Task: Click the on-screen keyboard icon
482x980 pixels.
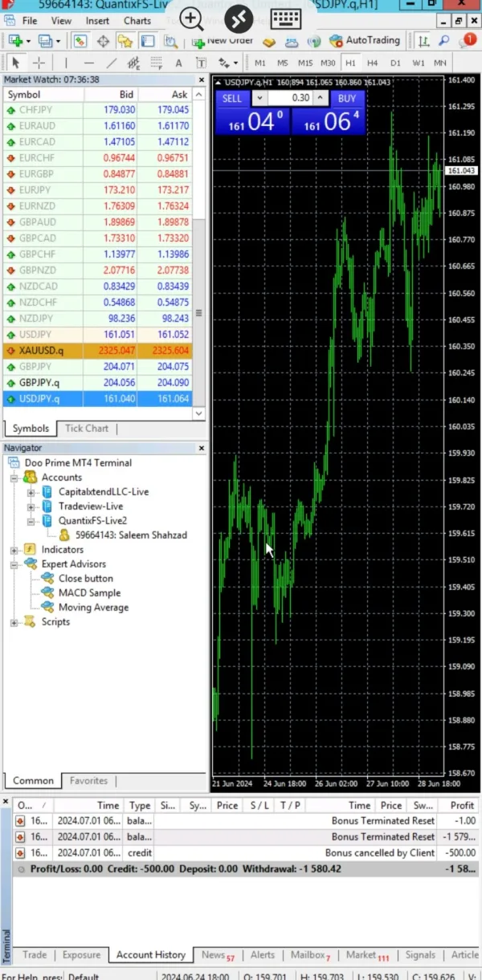Action: click(x=285, y=18)
